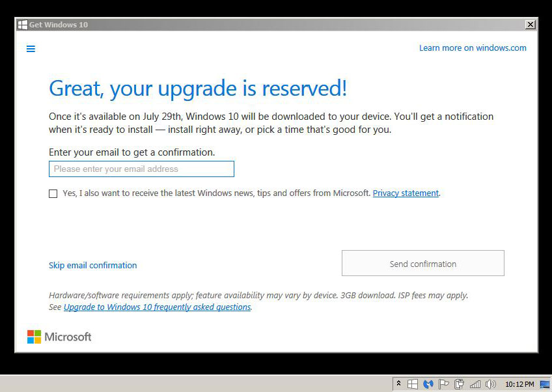552x392 pixels.
Task: Click the show desktop icon beside clock
Action: pos(544,384)
